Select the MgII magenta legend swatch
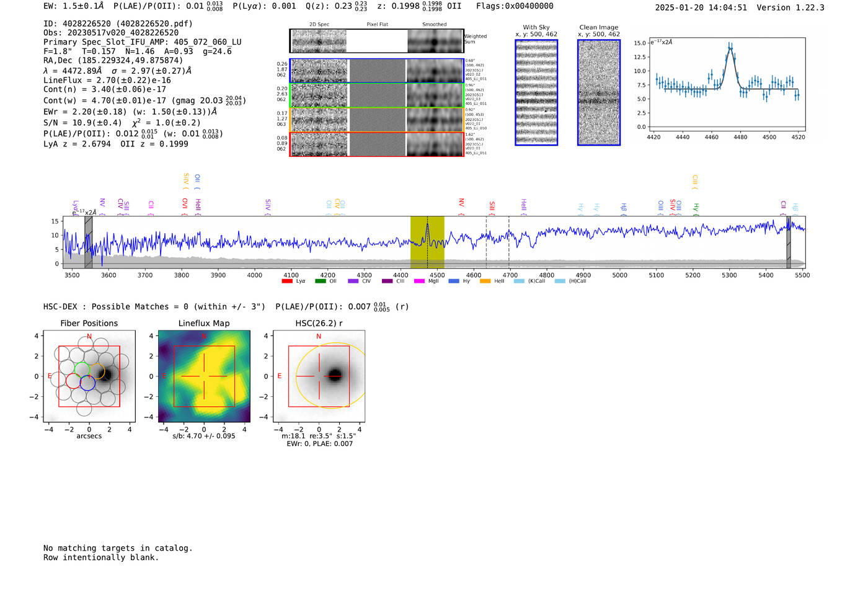Image resolution: width=868 pixels, height=591 pixels. point(419,282)
